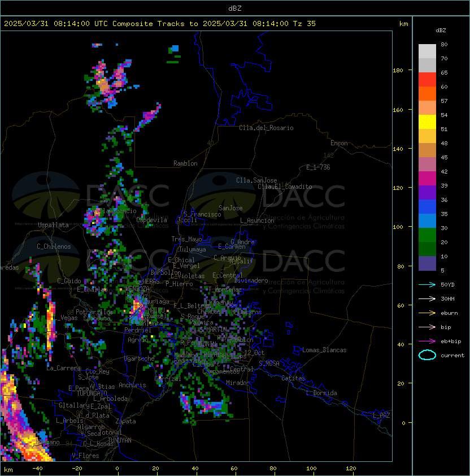The image size is (470, 476).
Task: Click the magenta eb+bip arrow legend icon
Action: [427, 341]
